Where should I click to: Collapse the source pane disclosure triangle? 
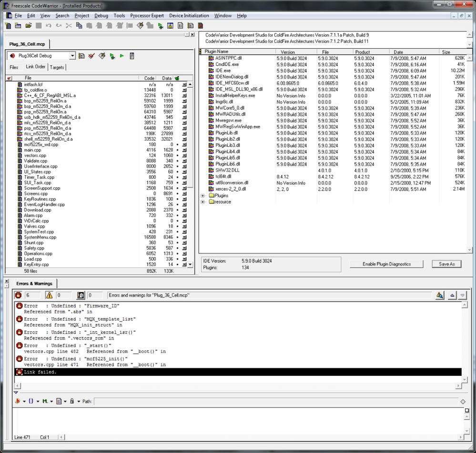16,392
